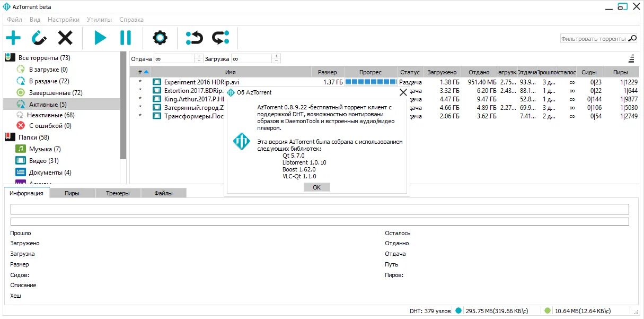Click the Загрузка limit input field
The height and width of the screenshot is (319, 644).
252,58
